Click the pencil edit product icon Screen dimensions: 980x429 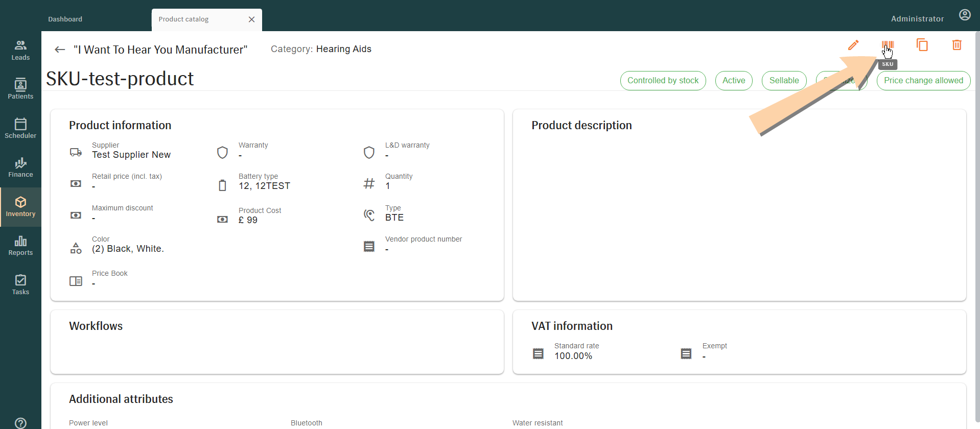(x=853, y=45)
